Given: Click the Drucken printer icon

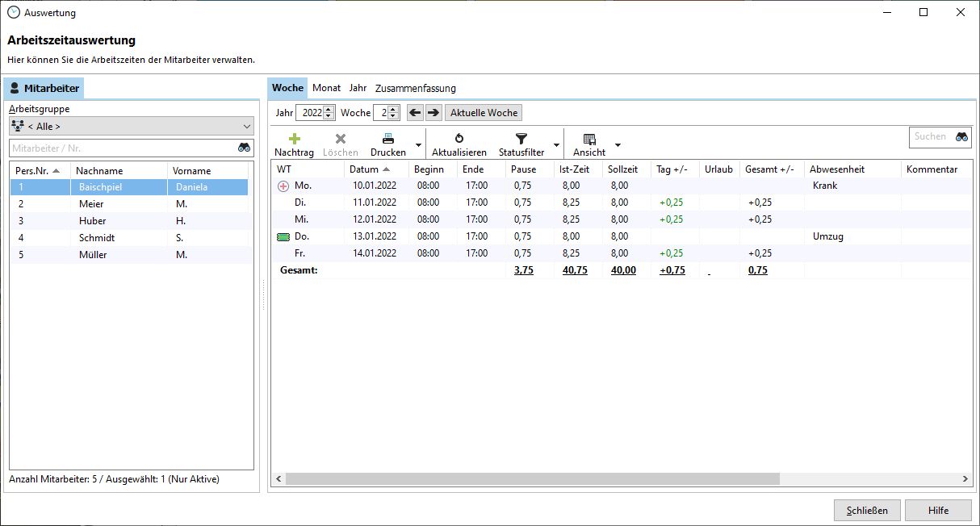Looking at the screenshot, I should 387,139.
